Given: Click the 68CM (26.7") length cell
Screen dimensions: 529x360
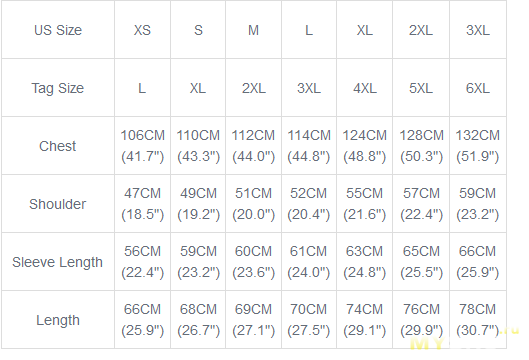Looking at the screenshot, I should tap(198, 320).
